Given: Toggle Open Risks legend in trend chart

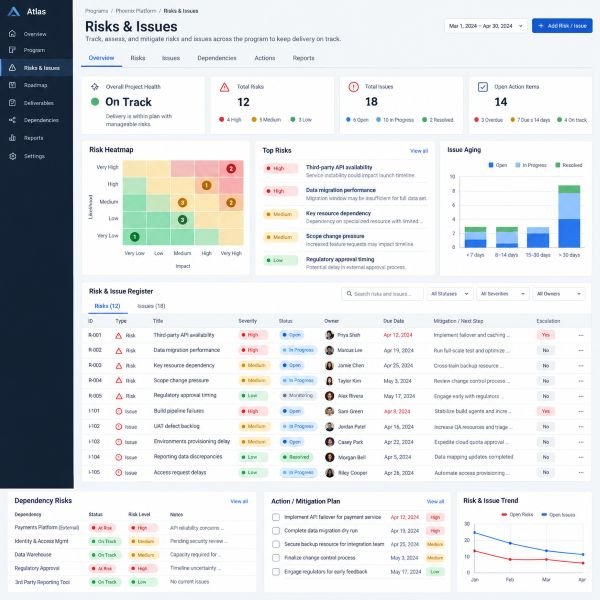Looking at the screenshot, I should [x=517, y=515].
